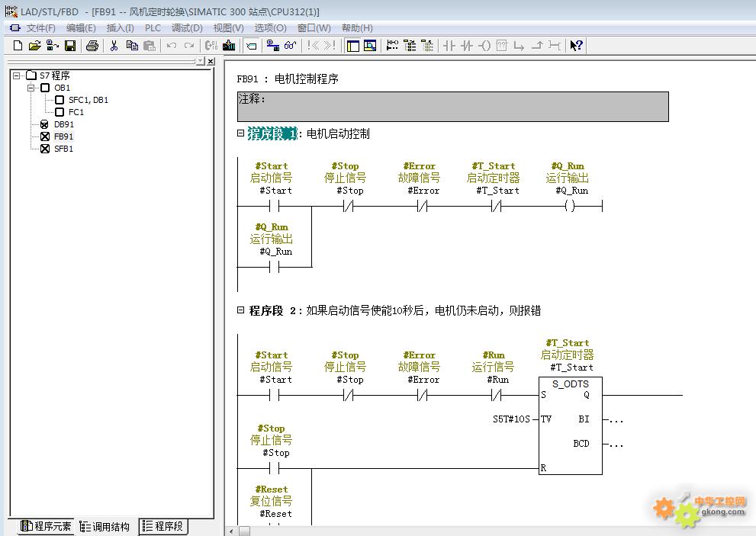The width and height of the screenshot is (756, 536).
Task: Close the left overview panel
Action: tap(211, 61)
